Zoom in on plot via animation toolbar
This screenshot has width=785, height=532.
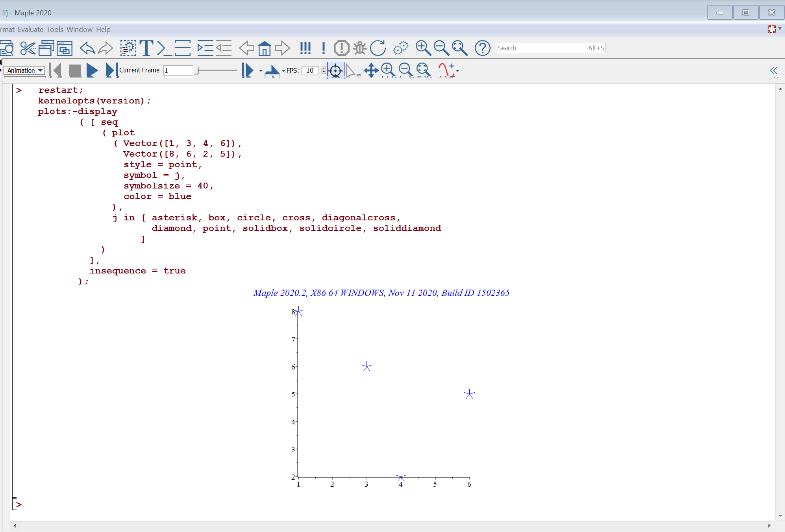[389, 70]
